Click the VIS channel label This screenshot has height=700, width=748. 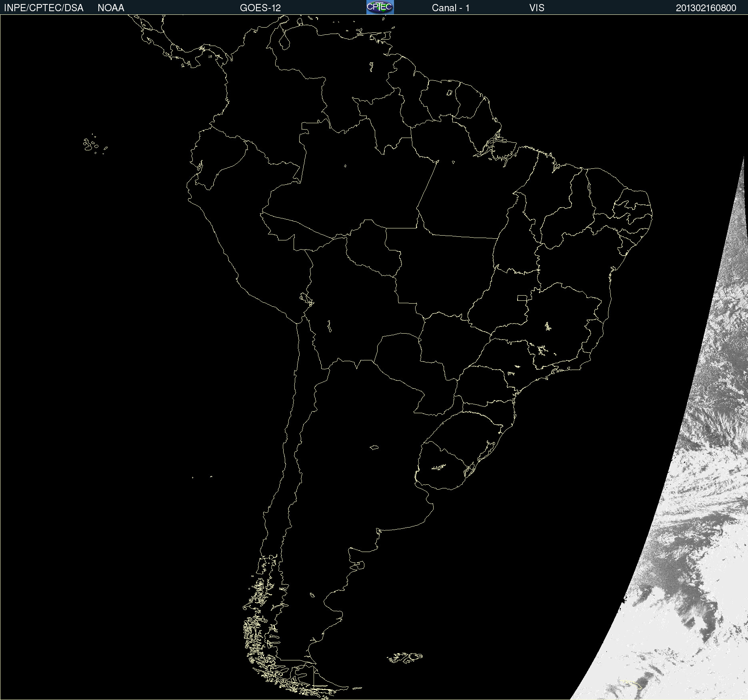click(x=537, y=8)
